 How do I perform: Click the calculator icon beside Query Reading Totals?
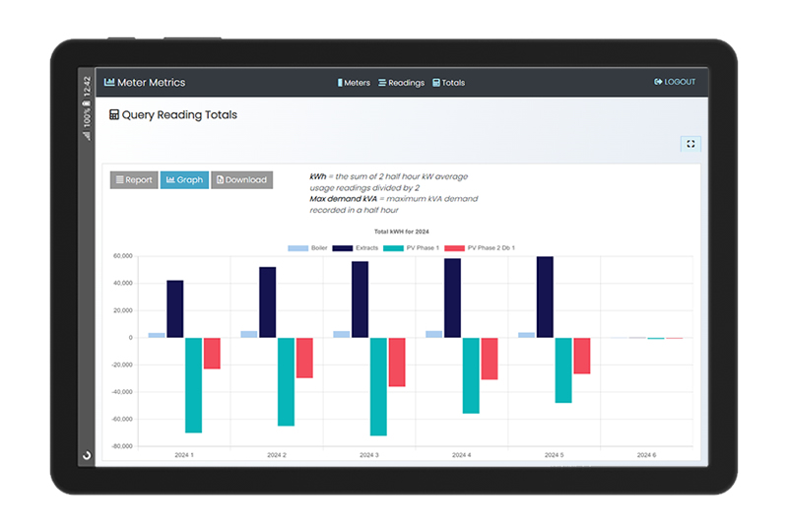coord(114,114)
